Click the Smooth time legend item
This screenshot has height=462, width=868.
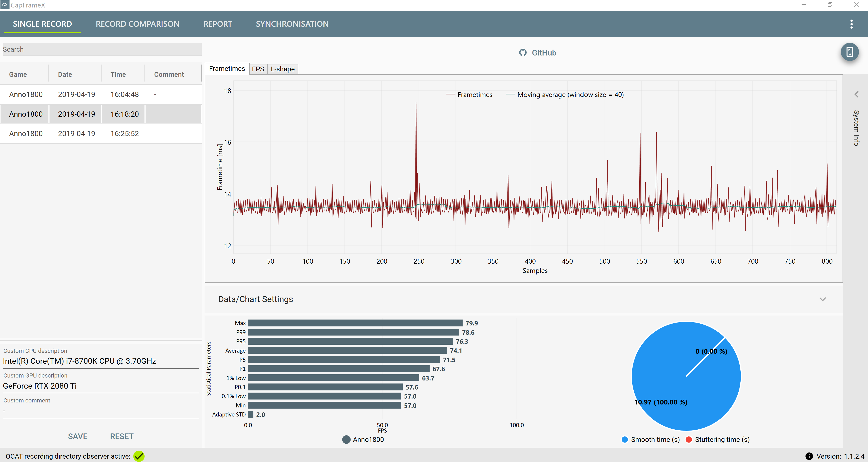[650, 439]
